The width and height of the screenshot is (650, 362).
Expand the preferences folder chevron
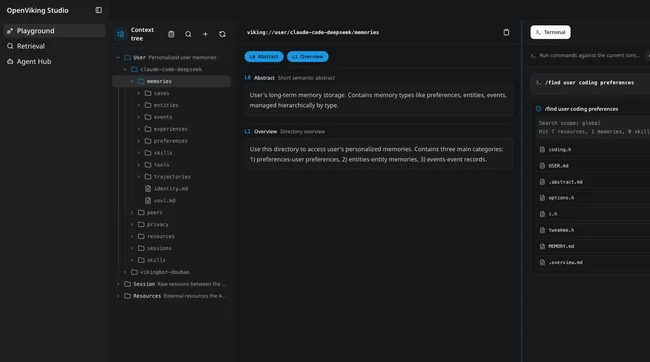[x=139, y=141]
